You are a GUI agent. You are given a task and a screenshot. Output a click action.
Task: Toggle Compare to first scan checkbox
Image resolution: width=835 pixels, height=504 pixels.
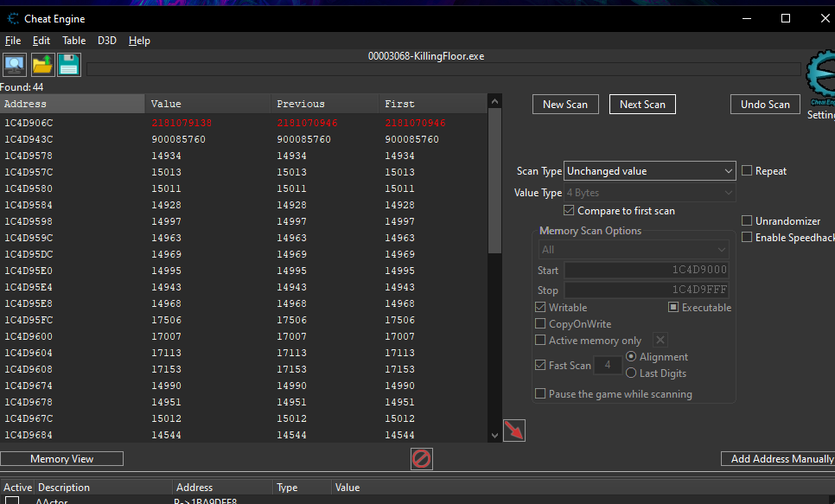[569, 211]
